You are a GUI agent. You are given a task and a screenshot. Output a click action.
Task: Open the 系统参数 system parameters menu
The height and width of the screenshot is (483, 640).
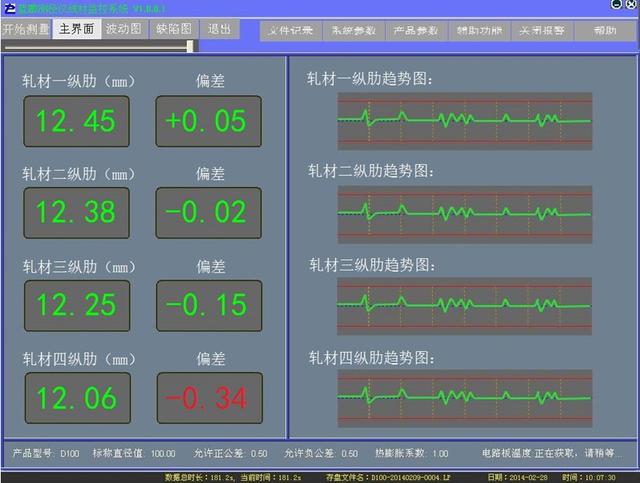coord(352,31)
